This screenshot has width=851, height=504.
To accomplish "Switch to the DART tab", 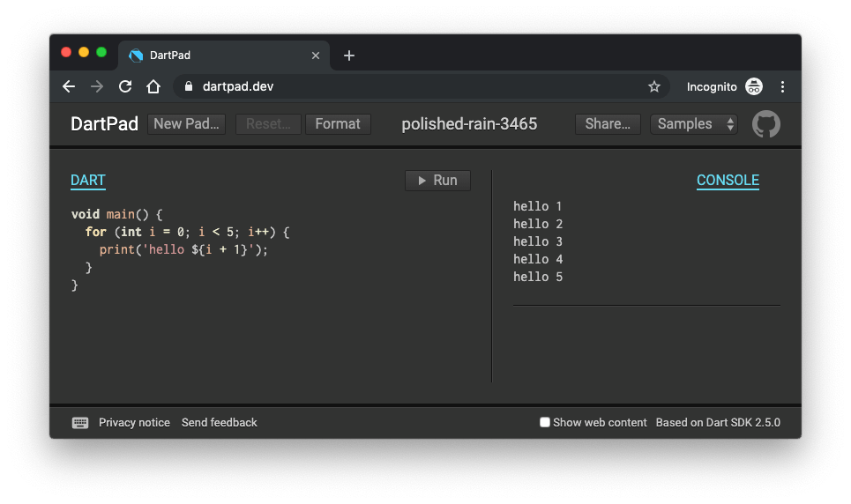I will [x=88, y=181].
